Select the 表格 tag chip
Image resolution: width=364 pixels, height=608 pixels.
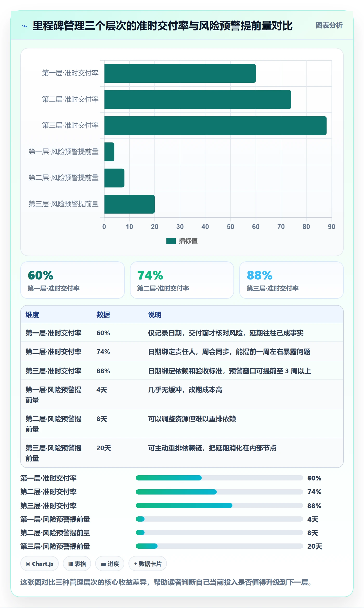coord(77,564)
